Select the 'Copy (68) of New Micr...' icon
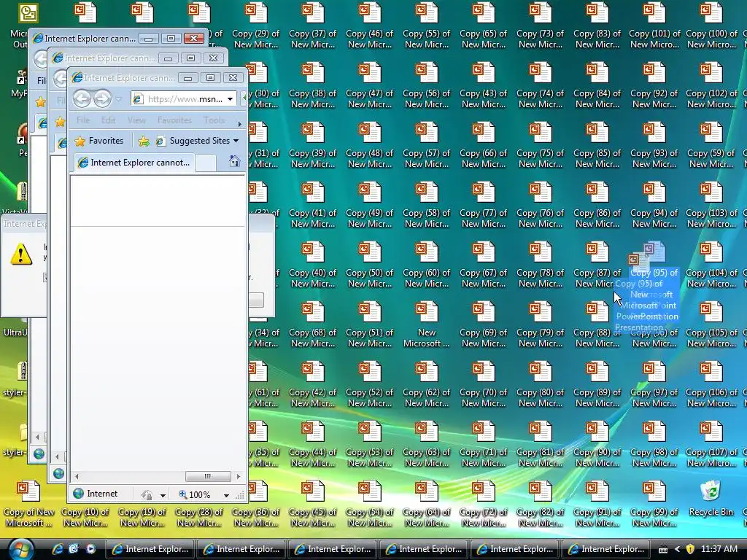 [312, 324]
